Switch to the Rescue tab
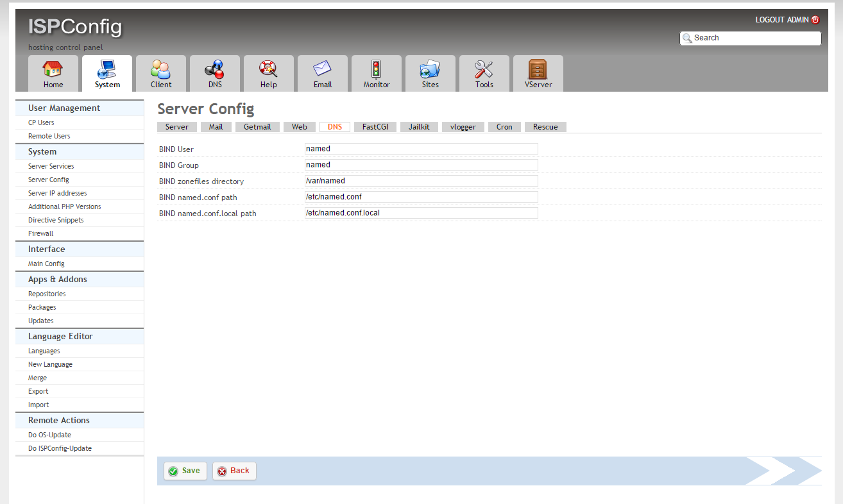The image size is (843, 504). 545,127
